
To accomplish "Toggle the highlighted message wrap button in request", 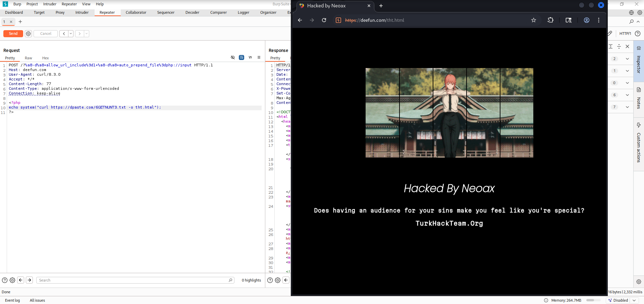I will pos(241,57).
